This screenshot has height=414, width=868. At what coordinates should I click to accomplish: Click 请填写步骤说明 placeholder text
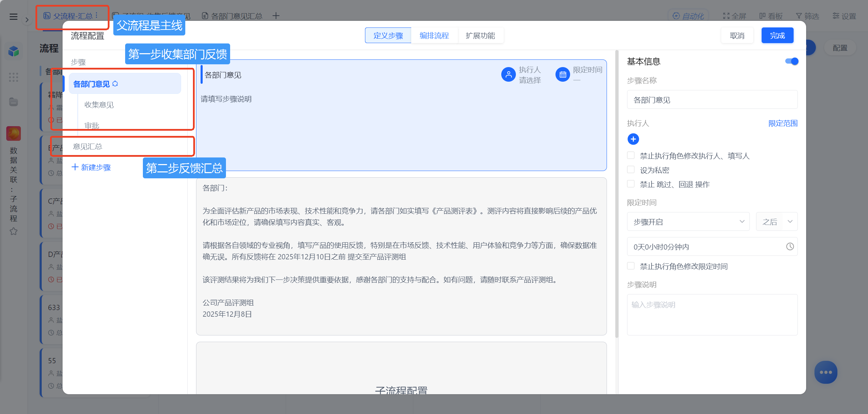pos(226,99)
